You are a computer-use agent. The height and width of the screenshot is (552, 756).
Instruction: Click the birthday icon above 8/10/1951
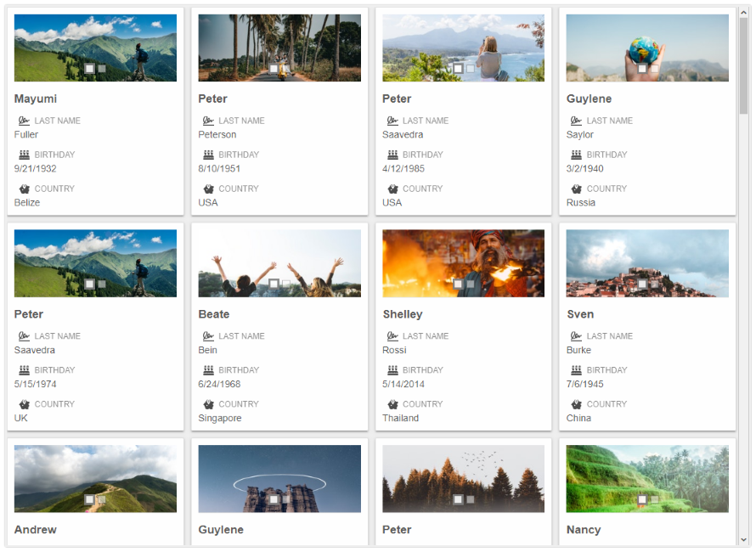tap(208, 155)
